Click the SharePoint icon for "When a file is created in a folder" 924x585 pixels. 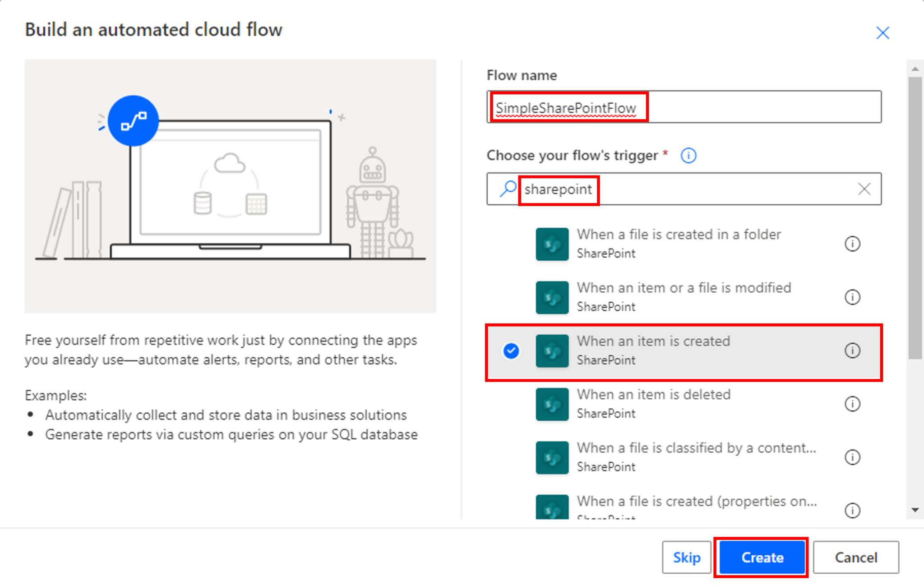pos(551,244)
